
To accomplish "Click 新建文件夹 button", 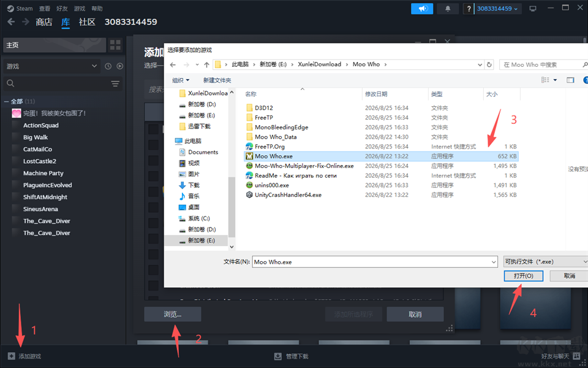I will [217, 80].
